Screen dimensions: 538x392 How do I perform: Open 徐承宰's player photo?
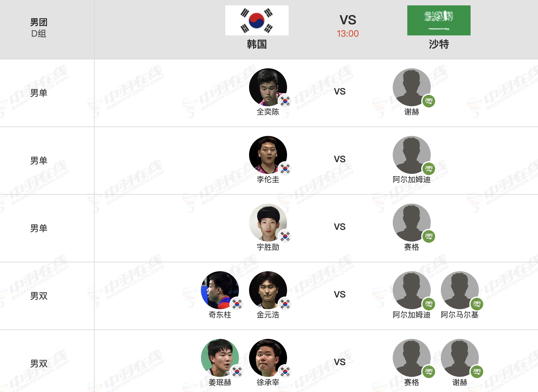268,358
